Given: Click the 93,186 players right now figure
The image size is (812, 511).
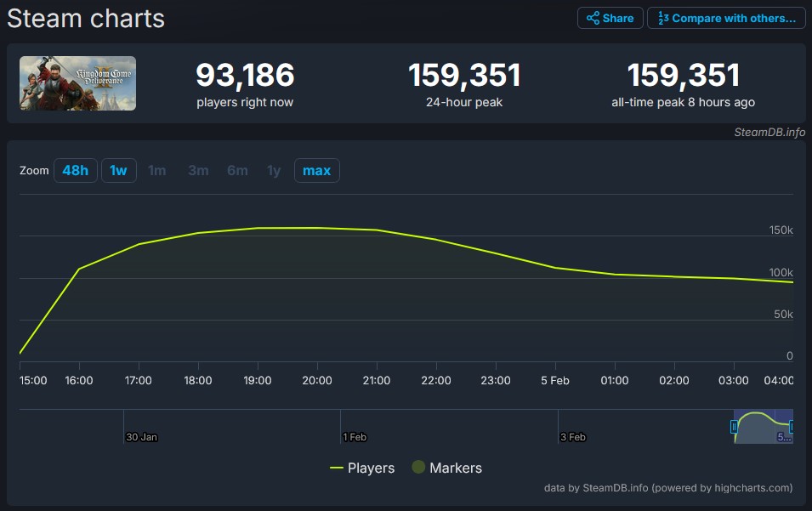Looking at the screenshot, I should 245,75.
